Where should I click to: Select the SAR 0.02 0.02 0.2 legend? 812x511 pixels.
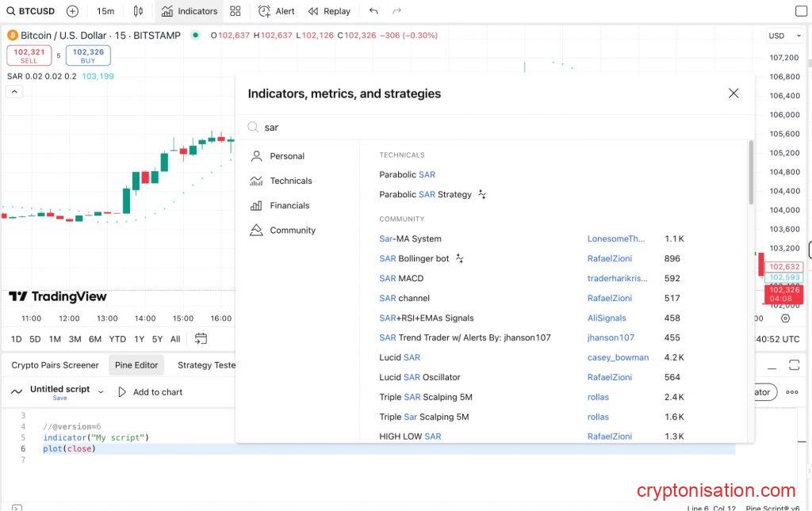41,76
